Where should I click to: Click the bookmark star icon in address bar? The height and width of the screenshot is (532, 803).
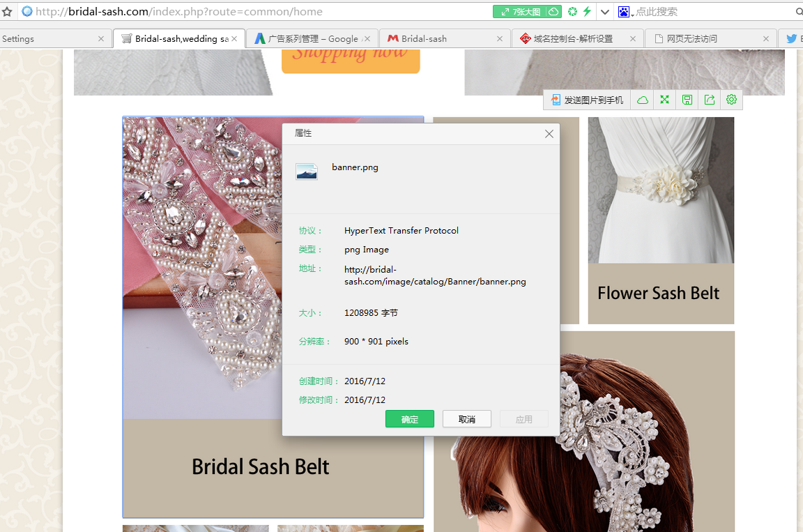coord(7,11)
